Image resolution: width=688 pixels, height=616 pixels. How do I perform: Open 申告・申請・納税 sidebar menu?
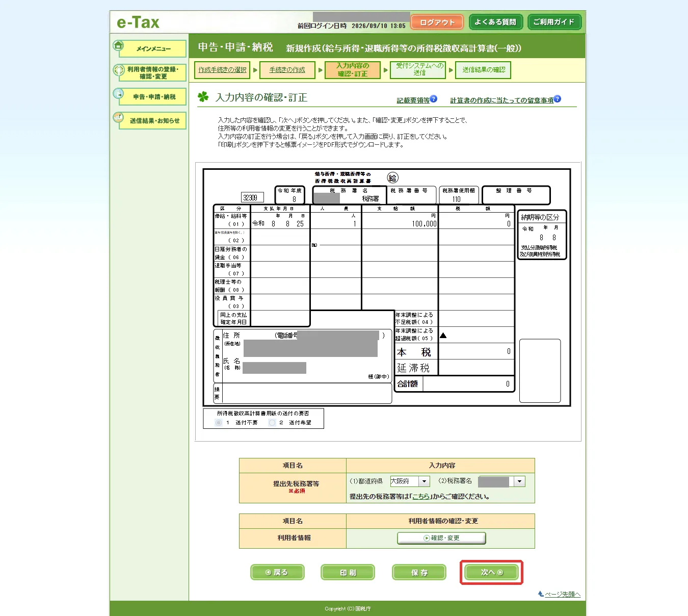153,97
